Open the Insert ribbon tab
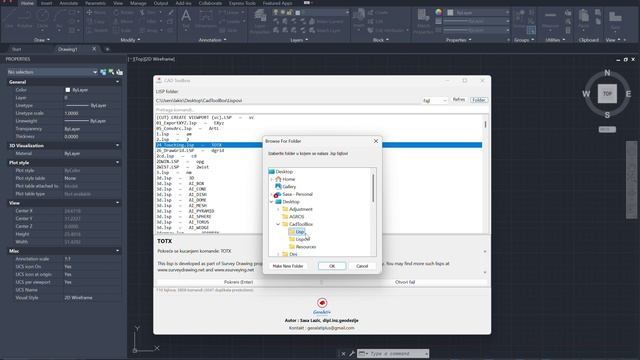Image resolution: width=640 pixels, height=360 pixels. click(x=46, y=3)
